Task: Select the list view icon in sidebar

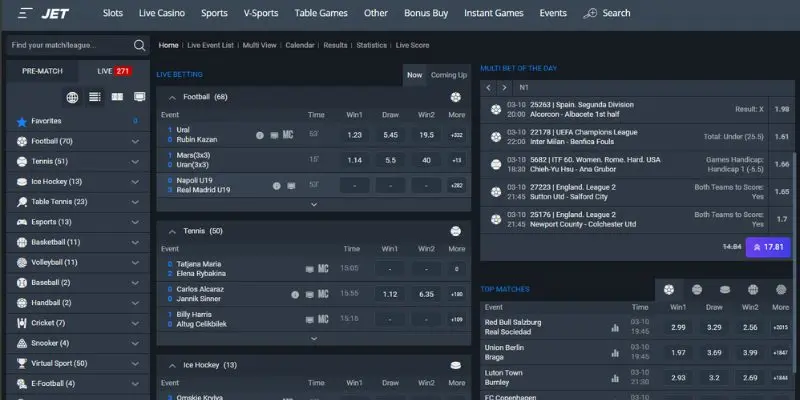Action: [95, 97]
